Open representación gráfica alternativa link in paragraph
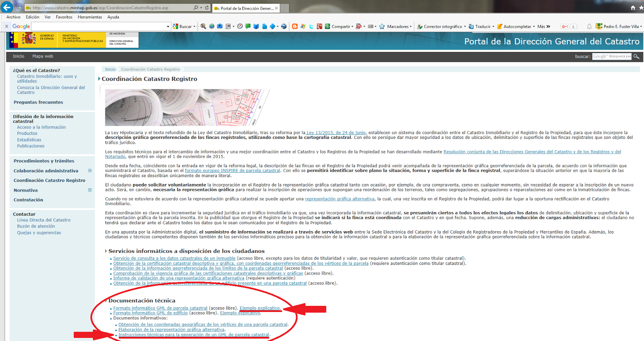Screen dimensions: 644x341 [340, 199]
